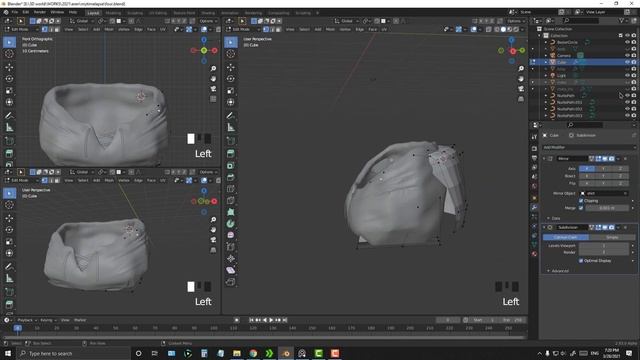Toggle render camera icon for Collection

tap(634, 36)
